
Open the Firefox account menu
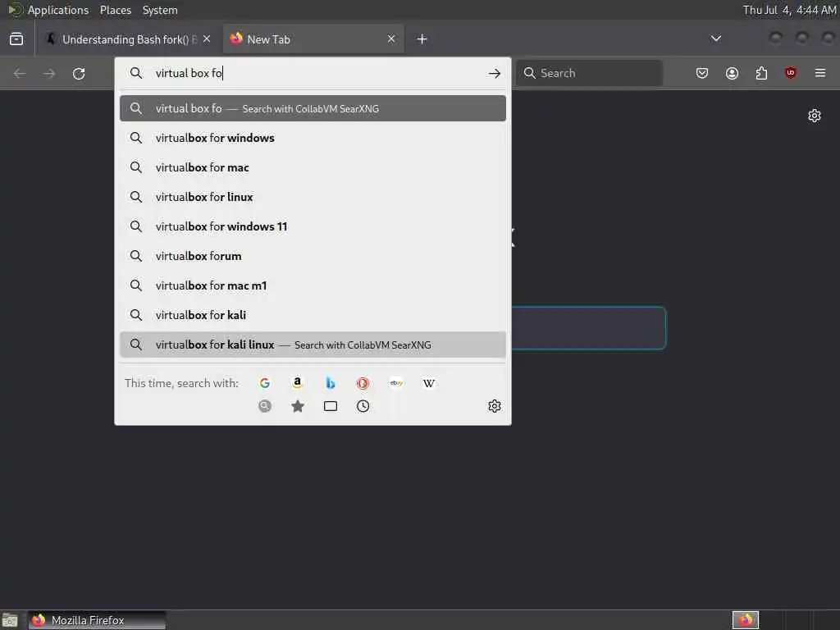pos(732,73)
